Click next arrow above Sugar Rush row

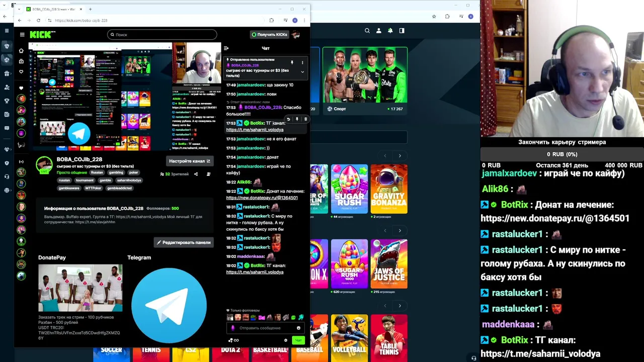399,156
